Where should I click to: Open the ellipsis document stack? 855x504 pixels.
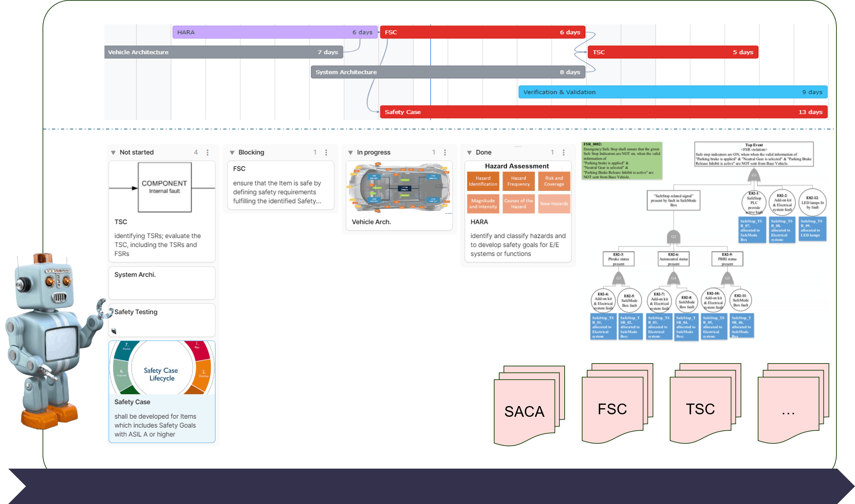point(793,404)
